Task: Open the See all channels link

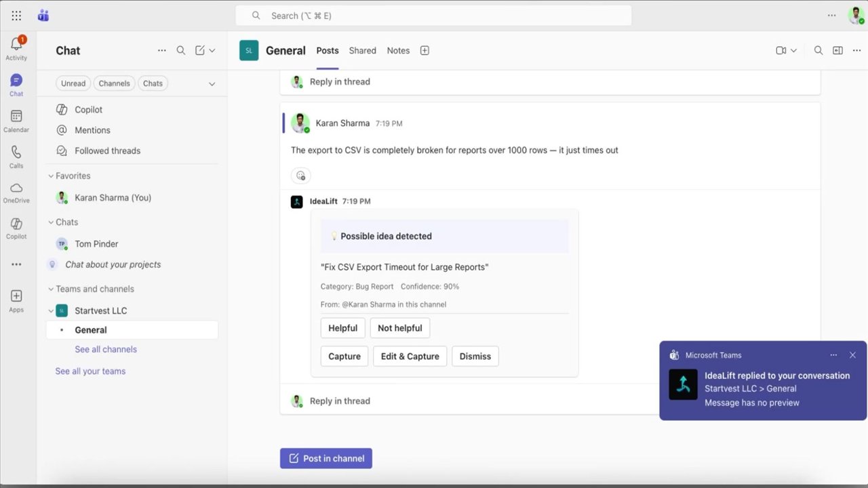Action: click(x=106, y=349)
